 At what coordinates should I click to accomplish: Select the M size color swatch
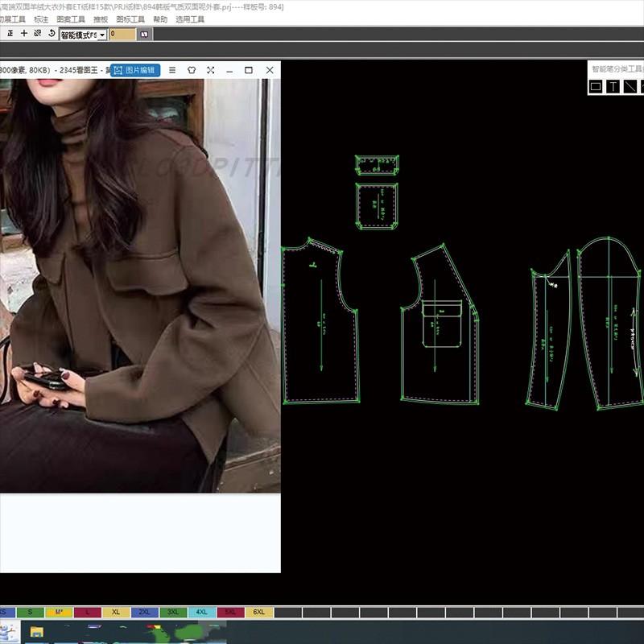click(59, 613)
